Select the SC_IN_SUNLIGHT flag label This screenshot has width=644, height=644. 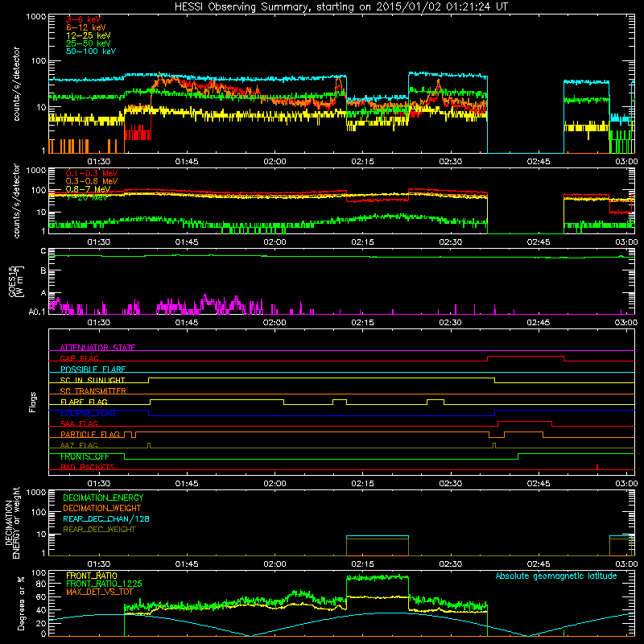93,380
